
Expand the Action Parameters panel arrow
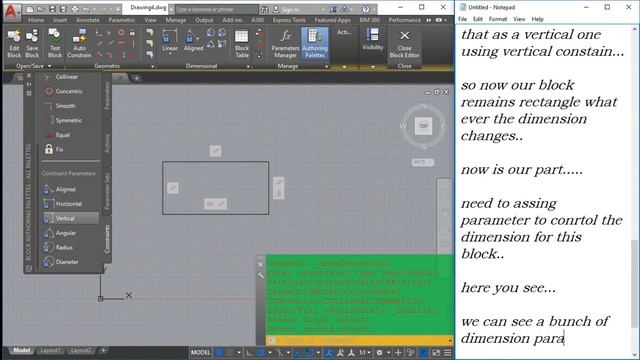tap(344, 67)
